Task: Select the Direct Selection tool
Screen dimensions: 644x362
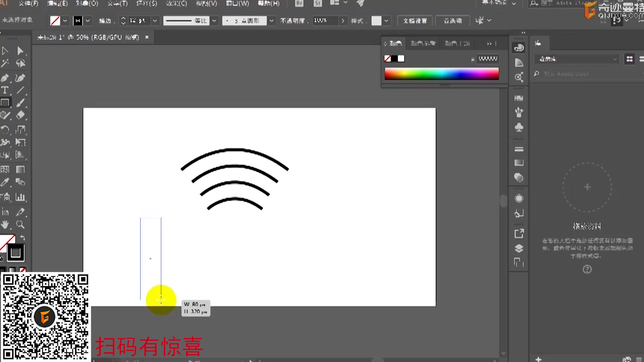Action: [20, 51]
